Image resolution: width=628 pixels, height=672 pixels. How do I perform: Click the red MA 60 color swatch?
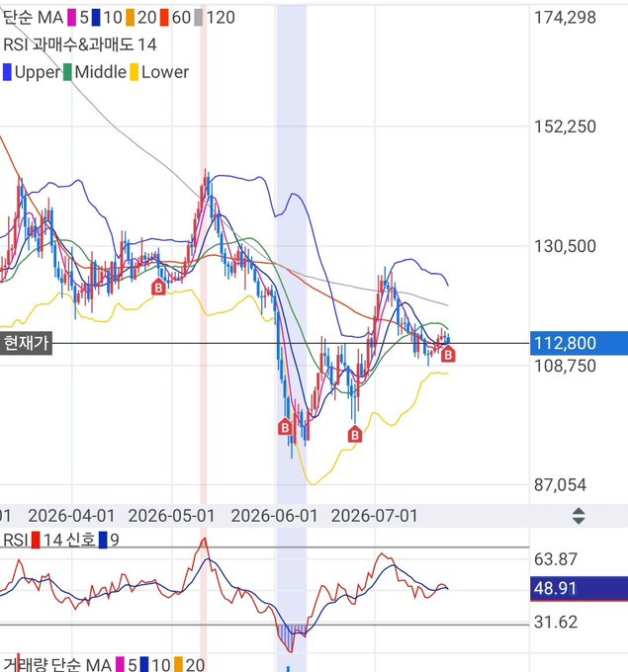[164, 18]
